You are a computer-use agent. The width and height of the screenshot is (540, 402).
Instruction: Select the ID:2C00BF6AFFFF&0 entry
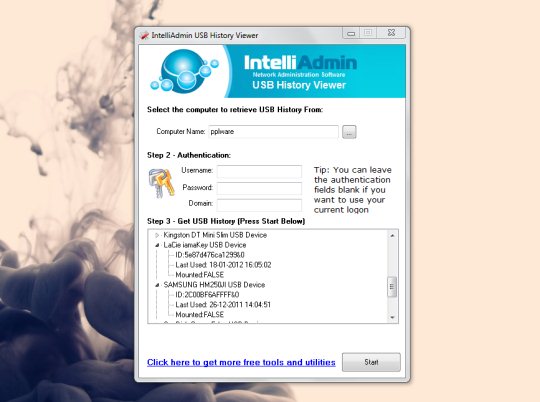click(x=207, y=295)
